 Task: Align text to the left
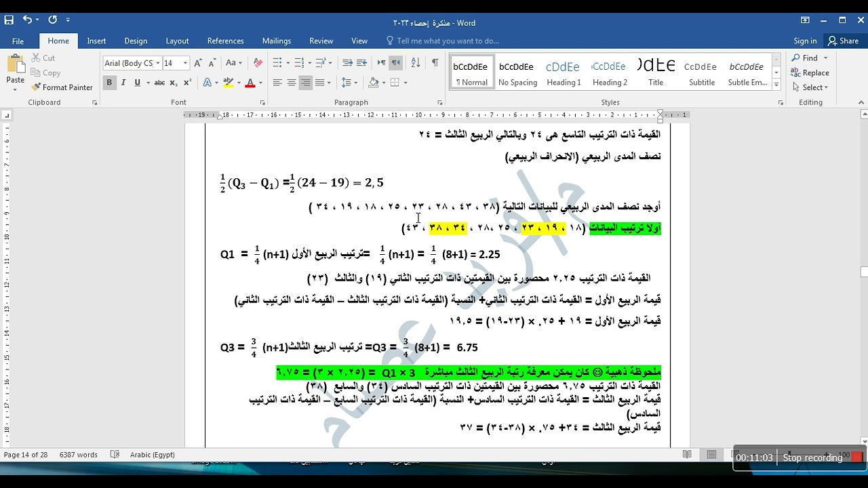click(x=277, y=83)
